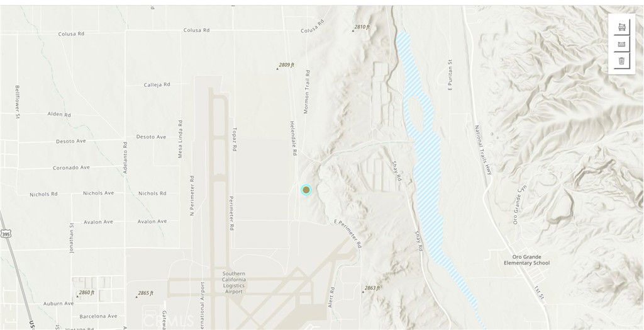
Task: Click the Oro Grande Cyn label
Action: (x=518, y=203)
